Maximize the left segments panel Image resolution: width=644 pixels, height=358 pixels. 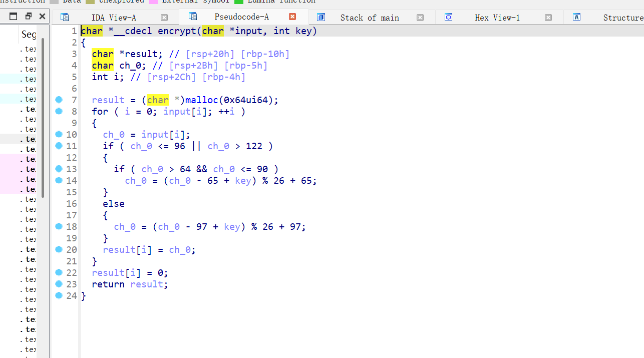pos(14,17)
